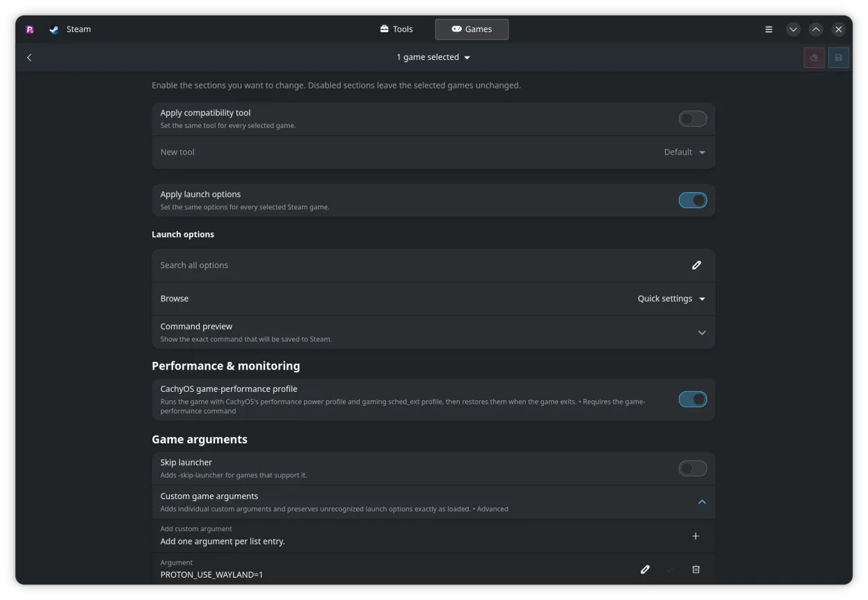This screenshot has height=600, width=868.
Task: Switch to the Games tab
Action: [x=472, y=29]
